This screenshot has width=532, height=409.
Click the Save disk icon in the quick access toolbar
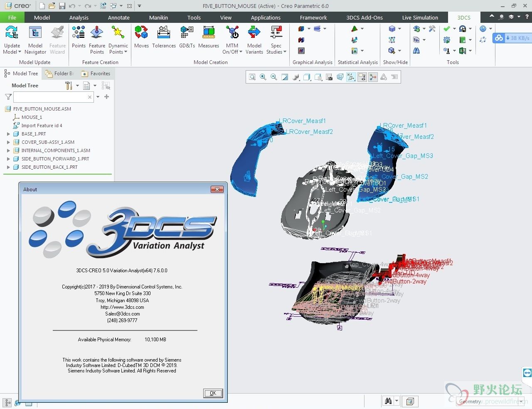click(62, 6)
